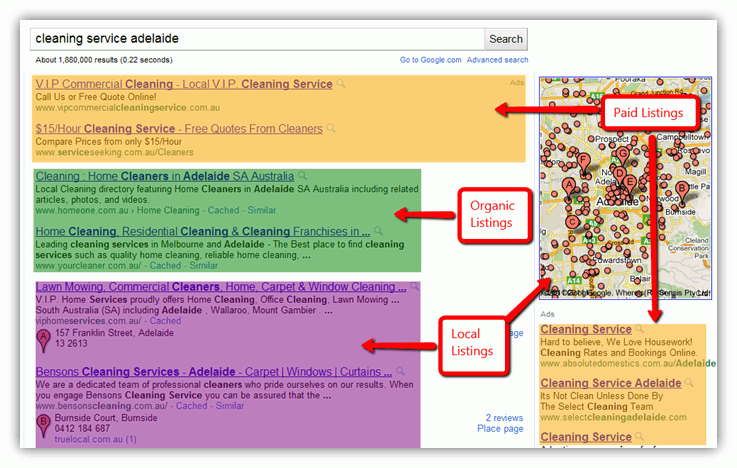Image resolution: width=737 pixels, height=468 pixels.
Task: Focus the 'cleaning service adelaide' search box
Action: coord(258,39)
